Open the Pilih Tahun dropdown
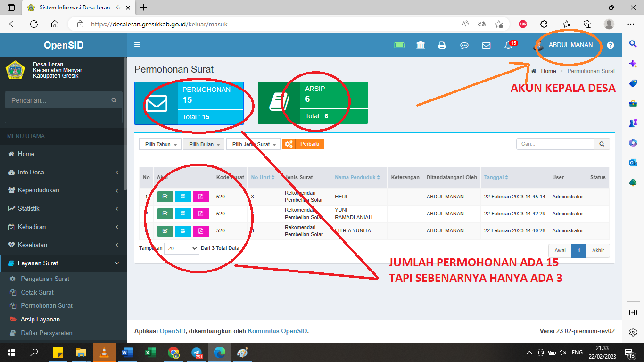The image size is (644, 362). tap(160, 144)
